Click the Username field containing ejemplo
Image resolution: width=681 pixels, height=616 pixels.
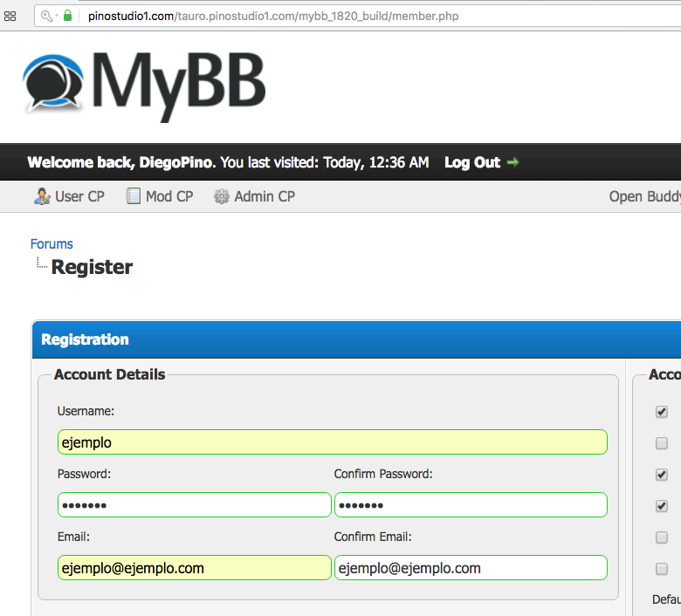pos(333,441)
